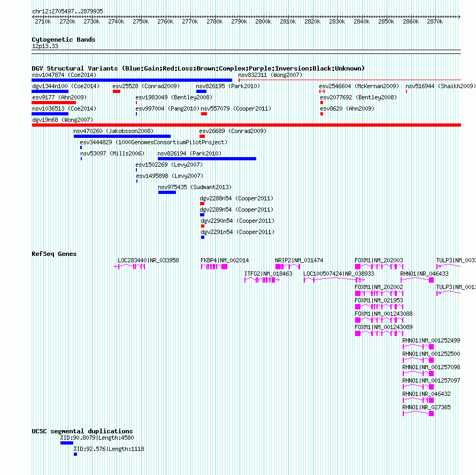Click the upper TULP3|NM_003 transcript label

(456, 260)
